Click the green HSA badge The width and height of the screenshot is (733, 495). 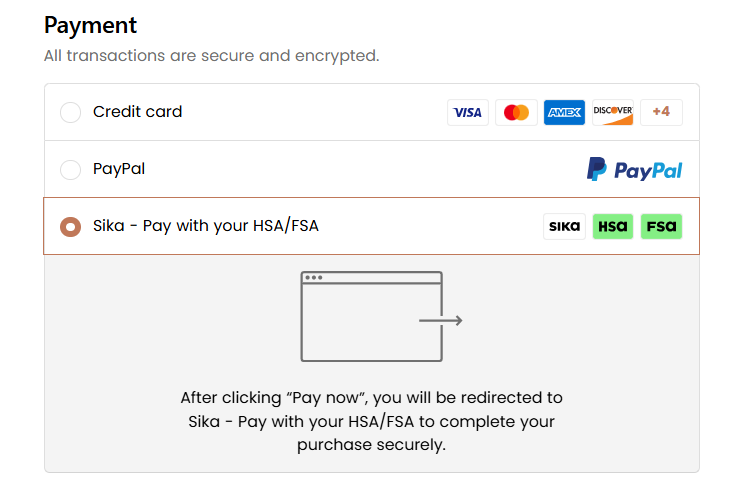(x=613, y=226)
